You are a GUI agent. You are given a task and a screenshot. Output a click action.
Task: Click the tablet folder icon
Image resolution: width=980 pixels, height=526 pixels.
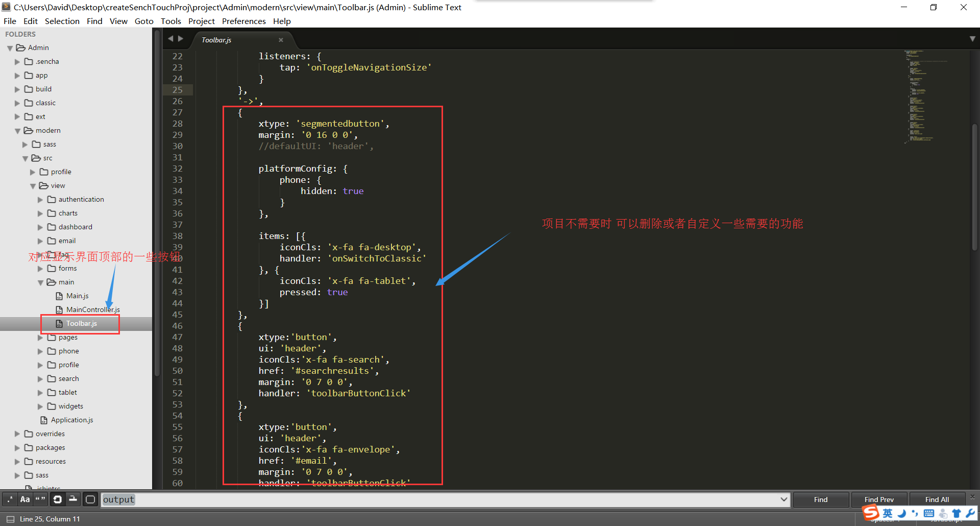52,392
